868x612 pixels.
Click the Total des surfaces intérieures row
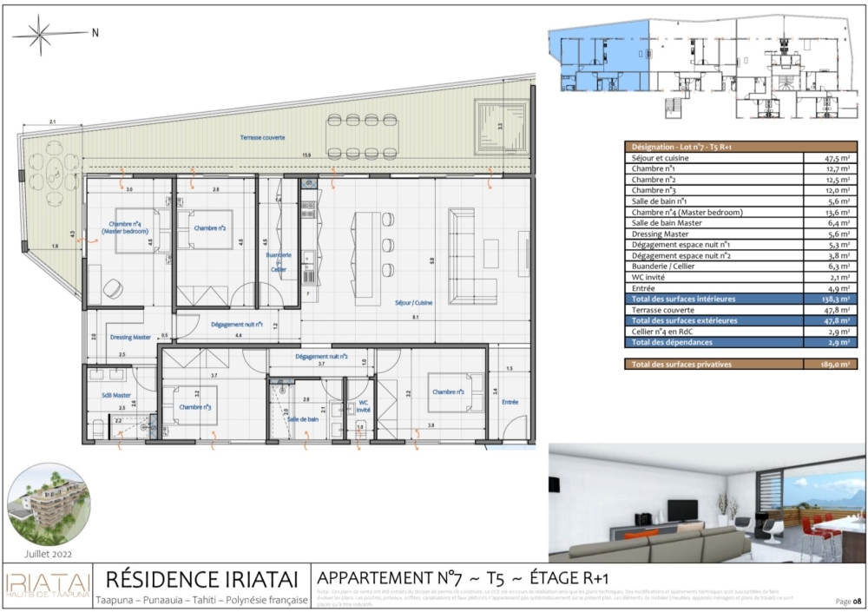[740, 298]
